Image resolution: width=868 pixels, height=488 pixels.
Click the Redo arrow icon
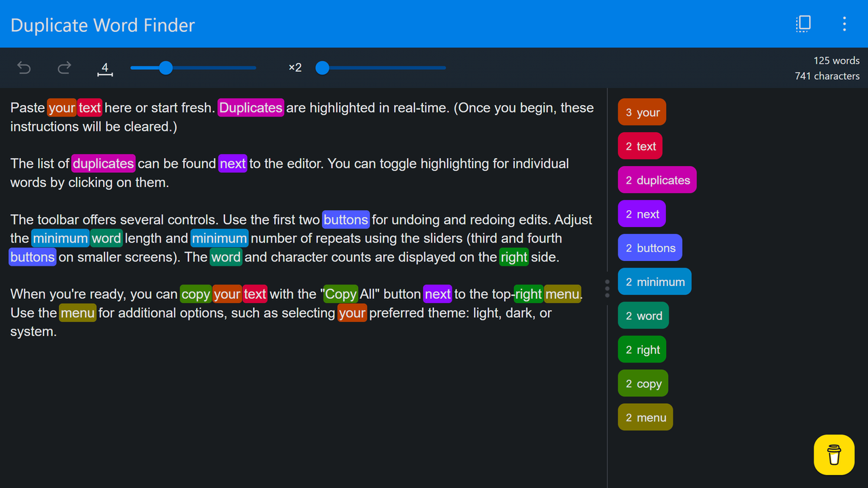click(x=64, y=68)
